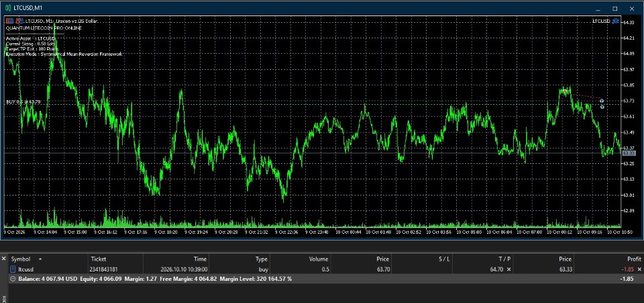The width and height of the screenshot is (644, 303).
Task: Collapse the Balance summary row circle icon
Action: point(13,279)
